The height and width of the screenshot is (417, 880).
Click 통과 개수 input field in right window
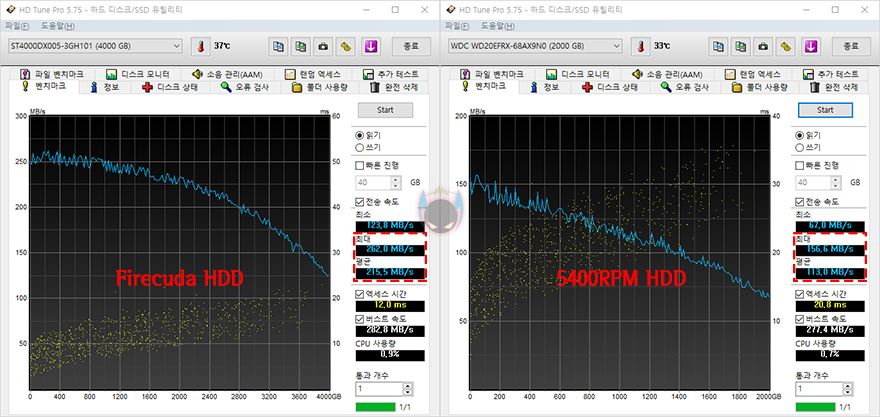point(819,389)
